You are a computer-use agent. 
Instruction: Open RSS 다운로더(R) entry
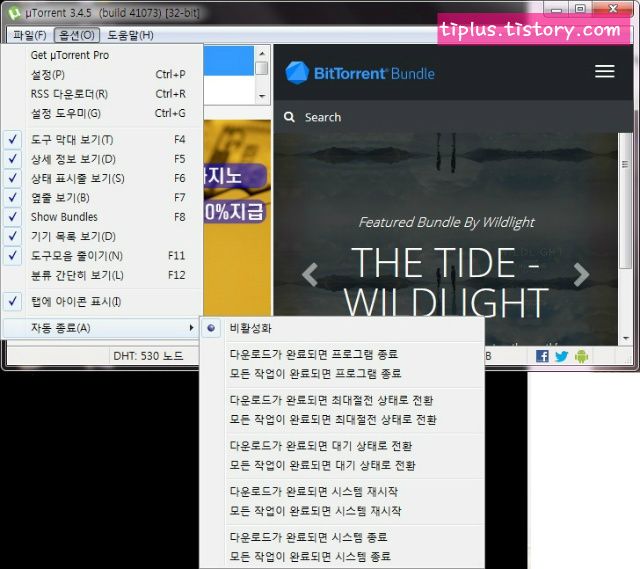tap(102, 94)
